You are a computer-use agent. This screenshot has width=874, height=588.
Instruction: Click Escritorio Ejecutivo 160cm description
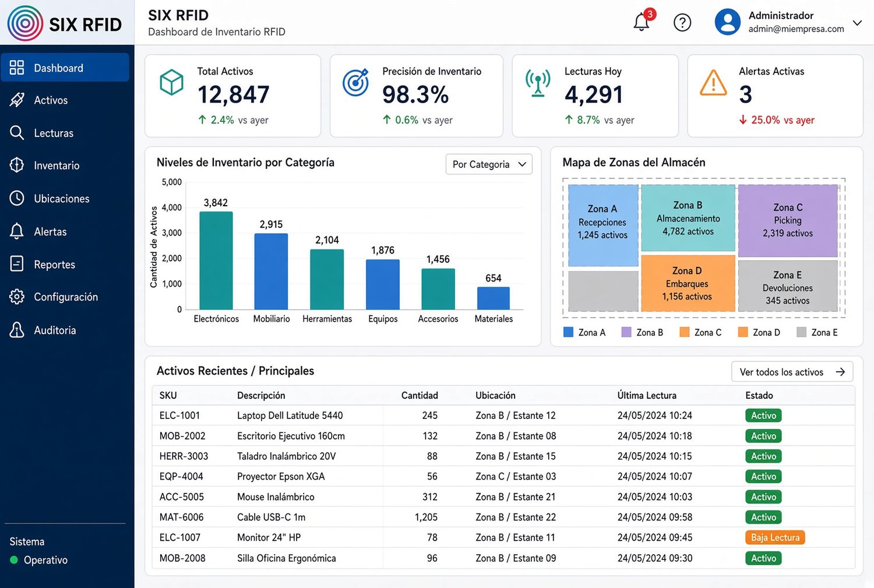291,436
